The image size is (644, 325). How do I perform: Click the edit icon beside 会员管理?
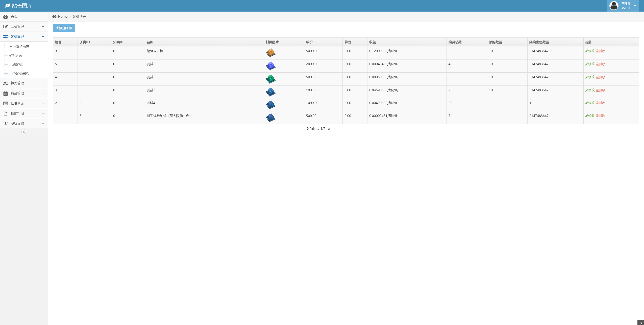click(x=6, y=26)
